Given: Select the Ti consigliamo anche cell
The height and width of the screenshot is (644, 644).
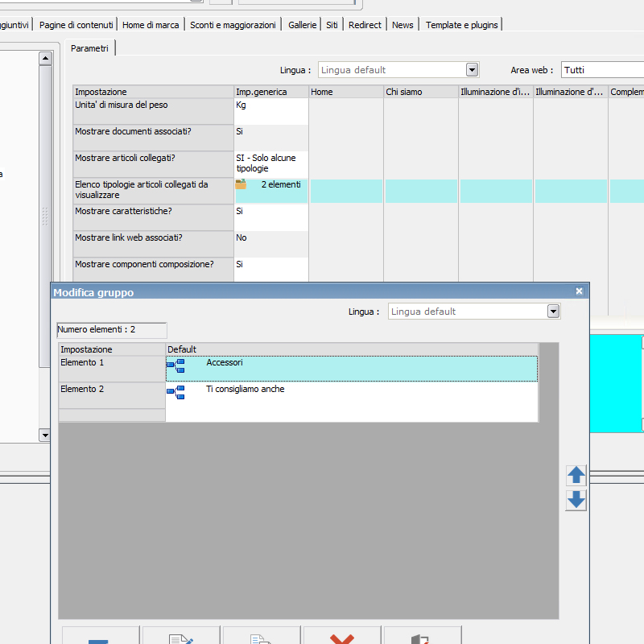Looking at the screenshot, I should click(352, 395).
